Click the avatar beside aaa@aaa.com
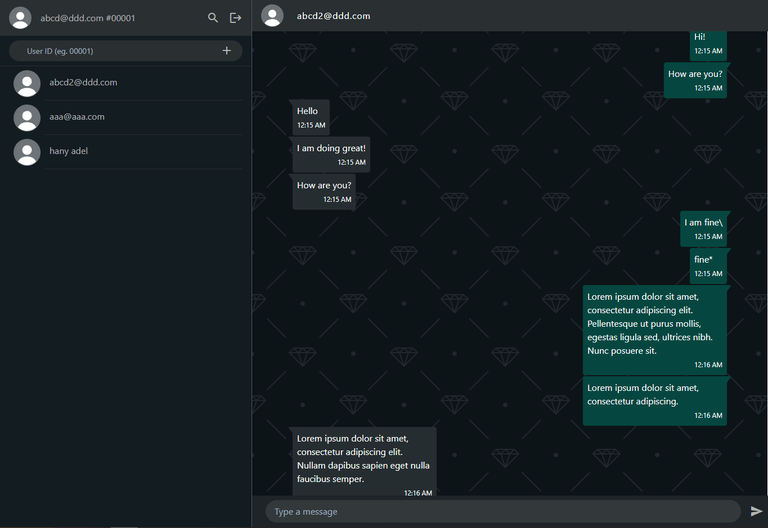 point(27,117)
